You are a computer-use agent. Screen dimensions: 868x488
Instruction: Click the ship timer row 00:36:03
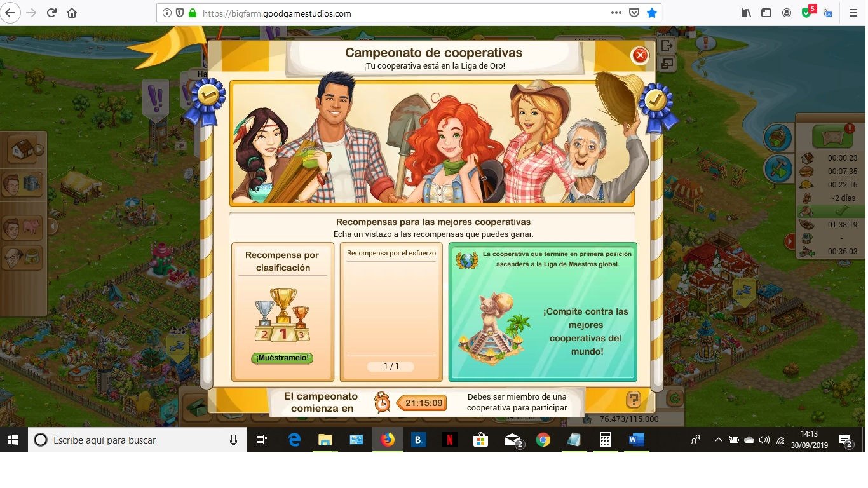point(831,252)
